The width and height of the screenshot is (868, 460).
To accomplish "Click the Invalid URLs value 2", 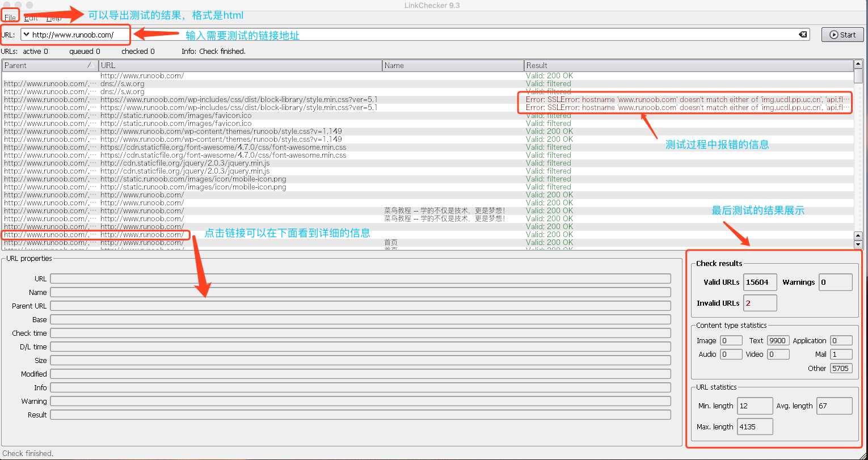I will pyautogui.click(x=760, y=303).
